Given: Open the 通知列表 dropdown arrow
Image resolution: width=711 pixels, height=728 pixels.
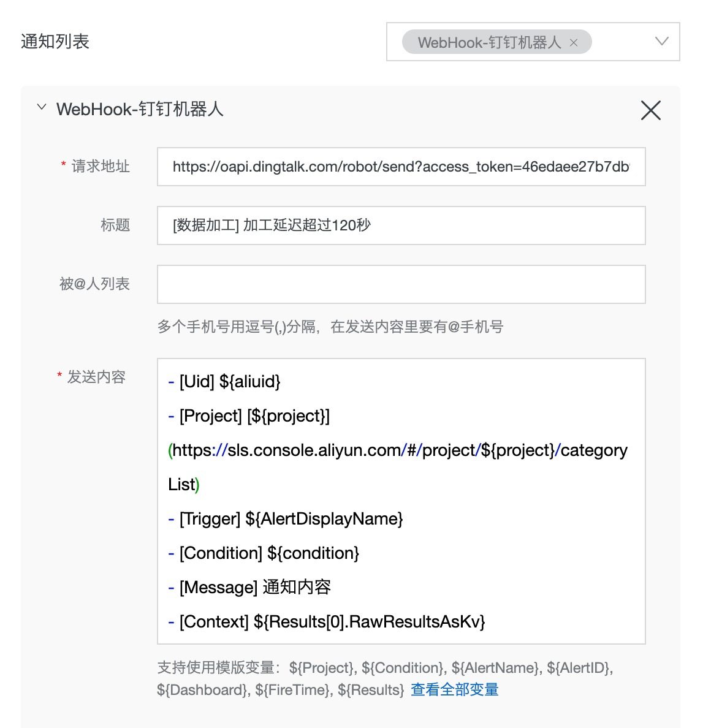Looking at the screenshot, I should point(661,41).
